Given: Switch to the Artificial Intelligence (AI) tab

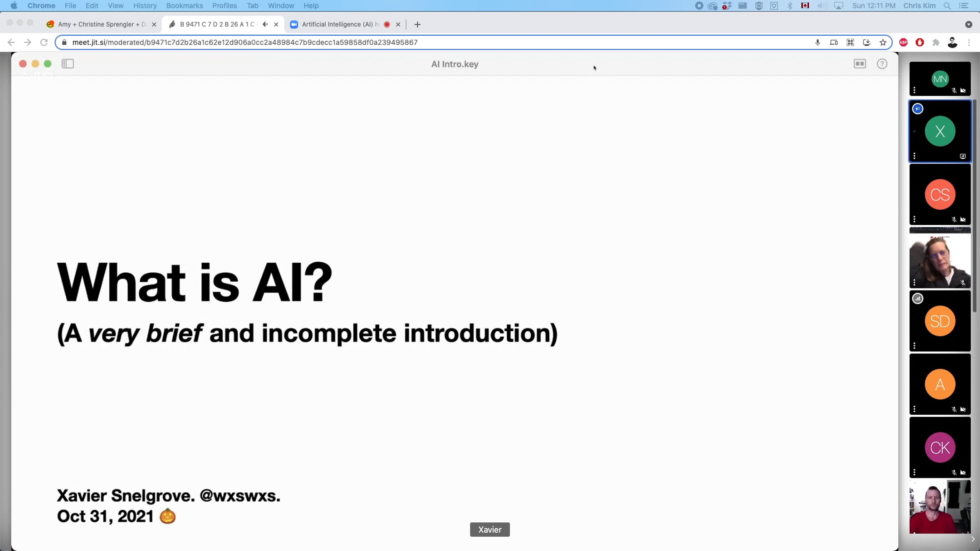Looking at the screenshot, I should [337, 24].
